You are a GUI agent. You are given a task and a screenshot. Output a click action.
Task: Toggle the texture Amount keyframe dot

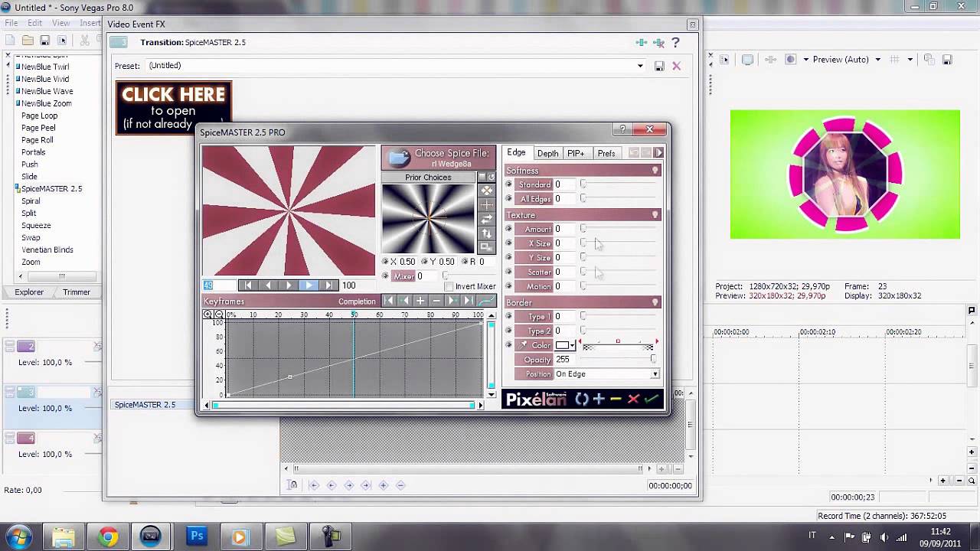pyautogui.click(x=509, y=229)
